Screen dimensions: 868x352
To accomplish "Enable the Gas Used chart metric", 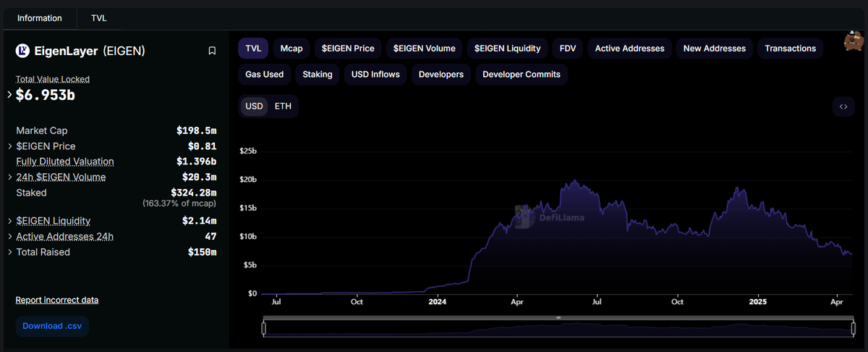I will (x=265, y=75).
